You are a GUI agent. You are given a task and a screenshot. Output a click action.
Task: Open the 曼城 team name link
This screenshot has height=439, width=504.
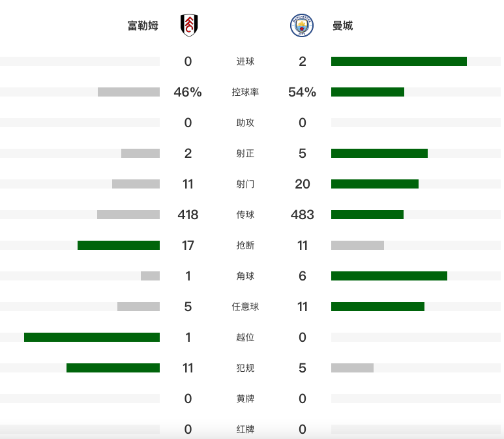(x=343, y=25)
